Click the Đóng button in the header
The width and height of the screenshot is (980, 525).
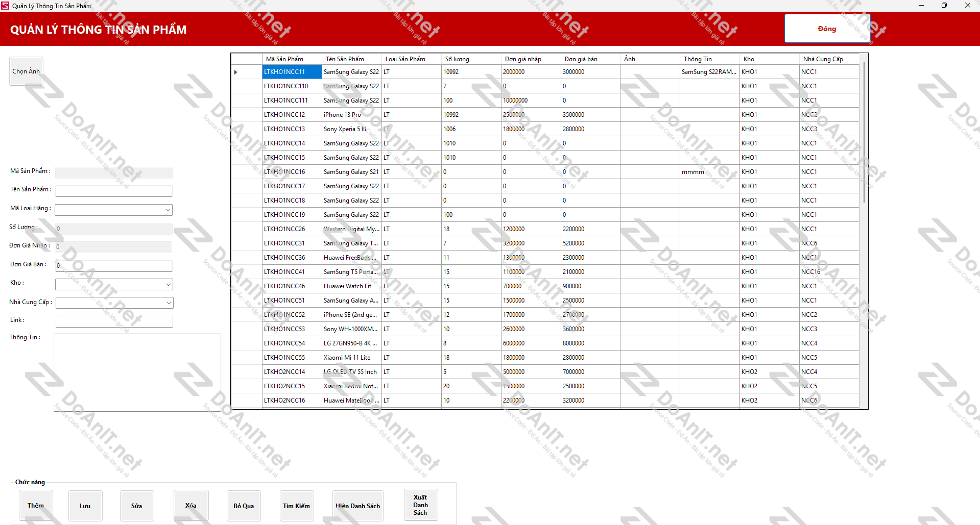(827, 29)
